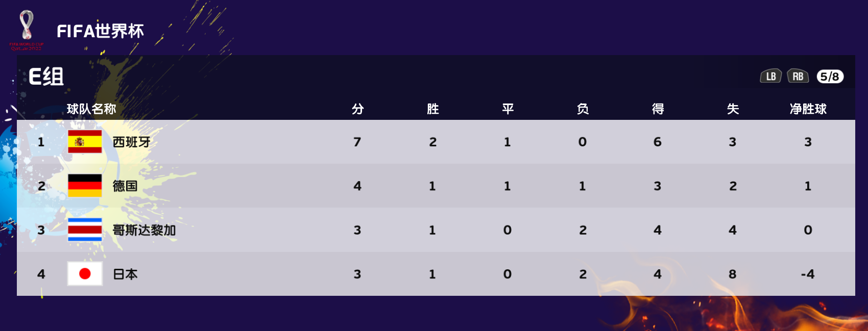Viewport: 868px width, 331px height.
Task: Click the 失 goals conceded header
Action: pos(733,109)
